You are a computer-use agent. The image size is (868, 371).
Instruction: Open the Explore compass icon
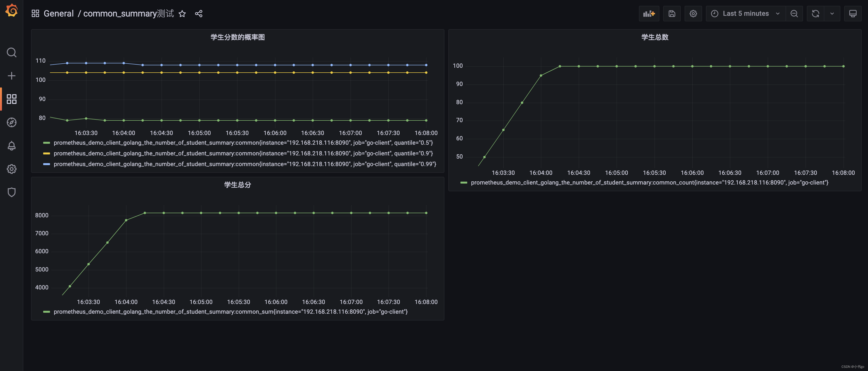(11, 122)
